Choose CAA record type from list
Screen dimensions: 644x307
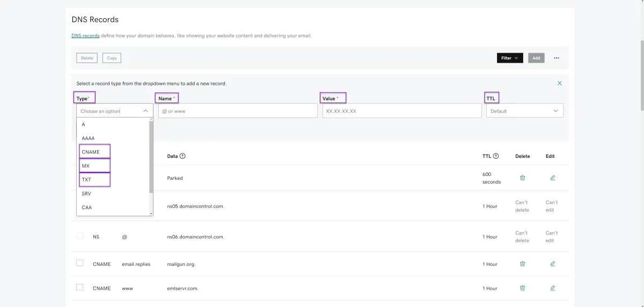[113, 207]
